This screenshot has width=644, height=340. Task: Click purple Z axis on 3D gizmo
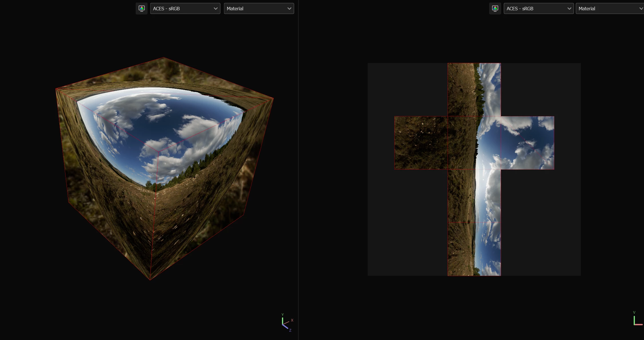(285, 327)
